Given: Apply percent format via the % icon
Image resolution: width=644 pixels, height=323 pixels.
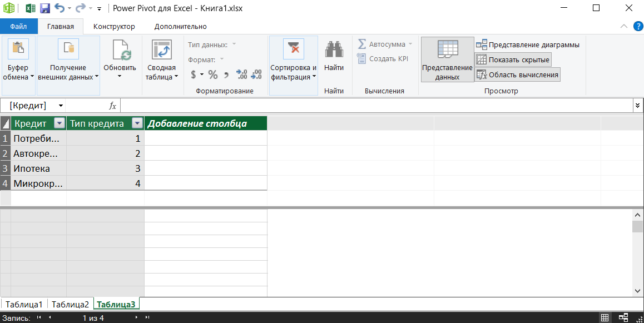Looking at the screenshot, I should click(212, 73).
